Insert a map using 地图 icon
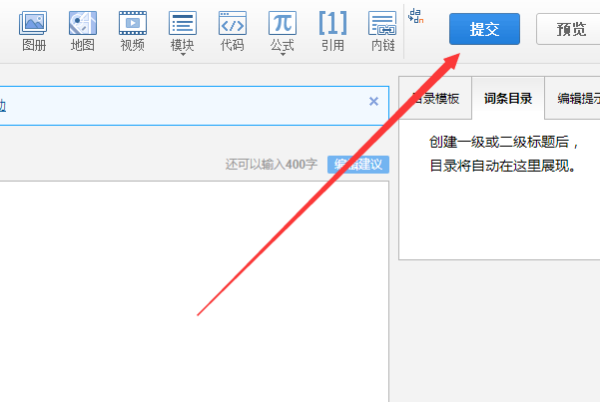This screenshot has width=600, height=402. point(83,31)
